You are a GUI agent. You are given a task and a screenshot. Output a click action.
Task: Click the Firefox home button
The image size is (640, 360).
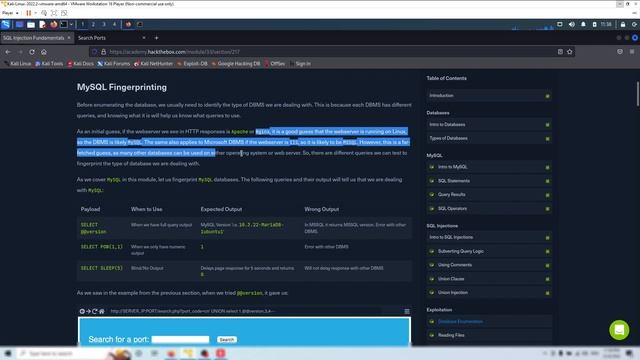pos(44,52)
